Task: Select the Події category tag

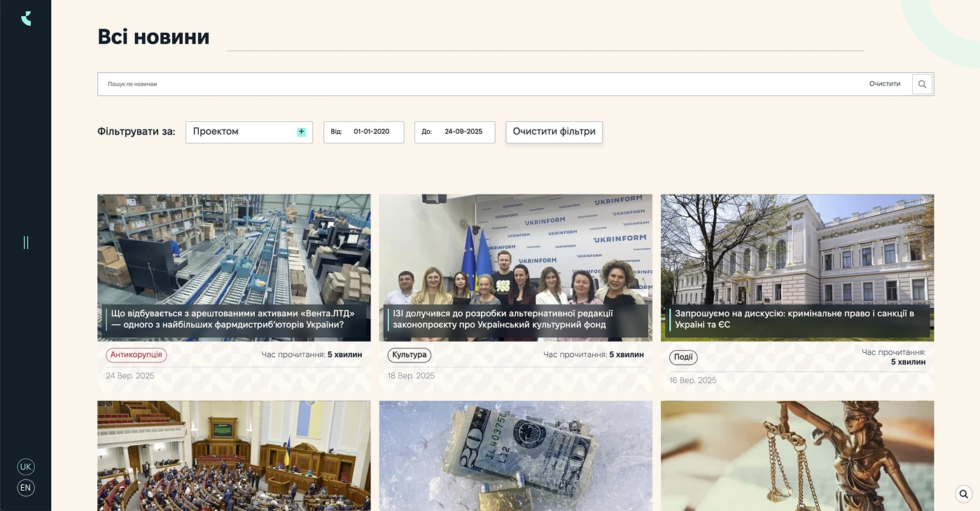Action: [683, 358]
